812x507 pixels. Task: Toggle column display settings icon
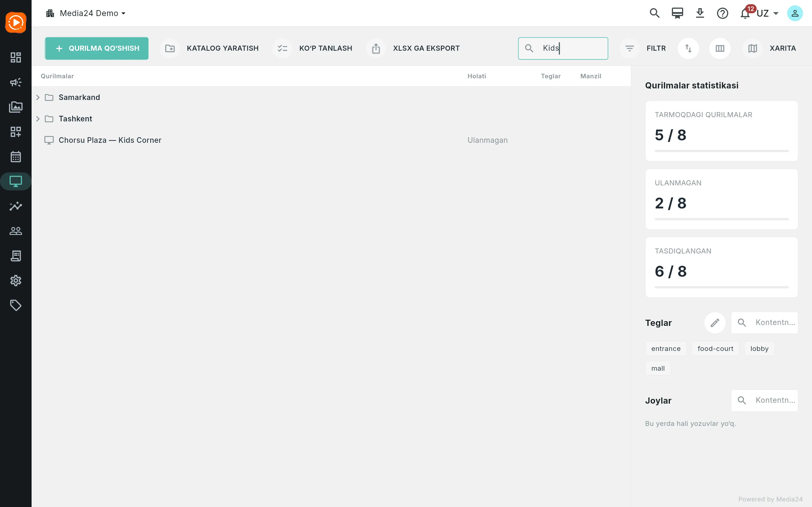[720, 48]
